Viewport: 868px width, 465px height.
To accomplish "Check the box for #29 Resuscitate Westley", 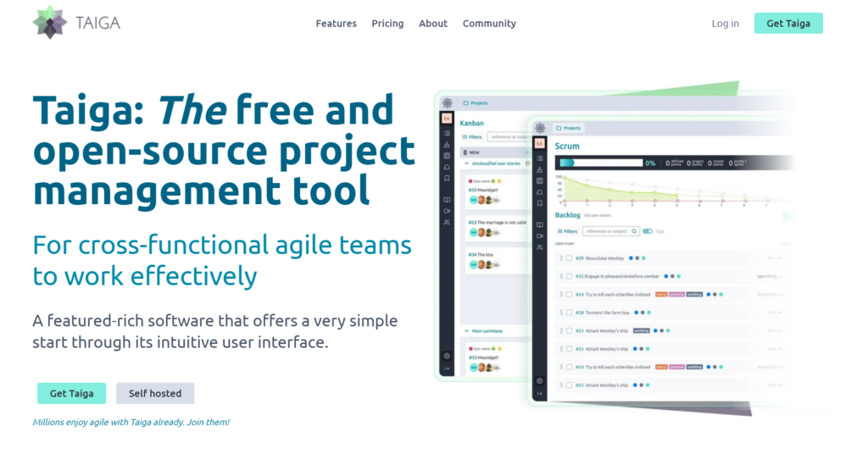I will pos(569,257).
